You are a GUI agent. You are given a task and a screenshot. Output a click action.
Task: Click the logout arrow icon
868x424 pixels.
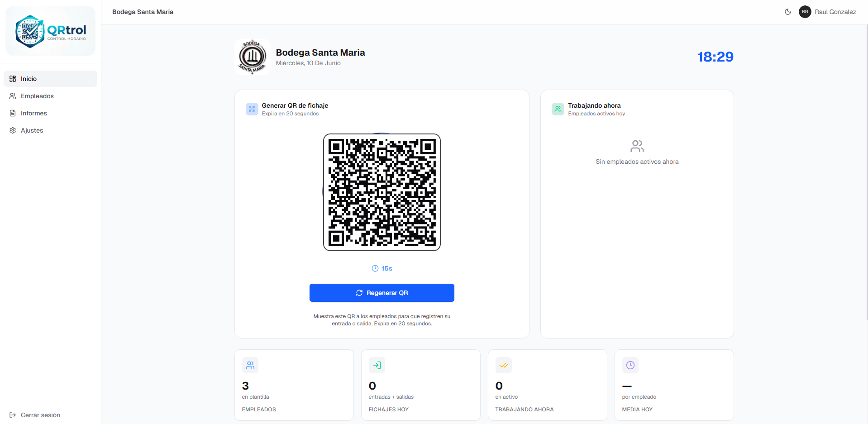13,415
